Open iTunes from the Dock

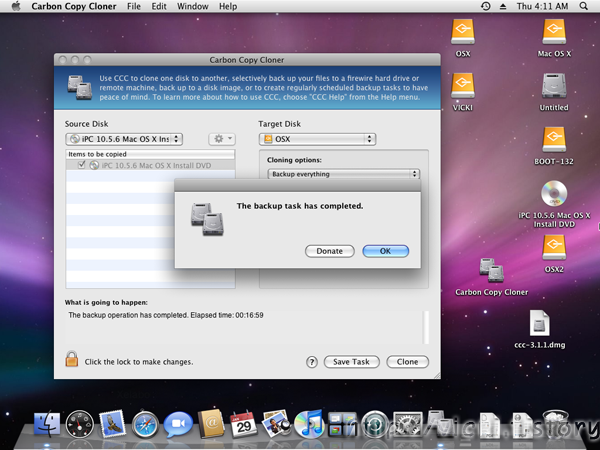(x=309, y=424)
